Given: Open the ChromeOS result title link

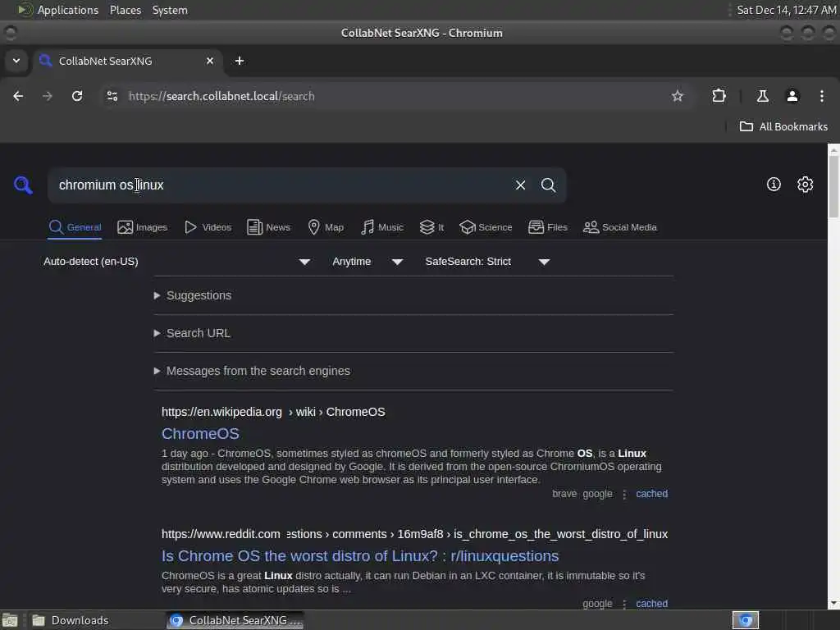Looking at the screenshot, I should pos(200,433).
